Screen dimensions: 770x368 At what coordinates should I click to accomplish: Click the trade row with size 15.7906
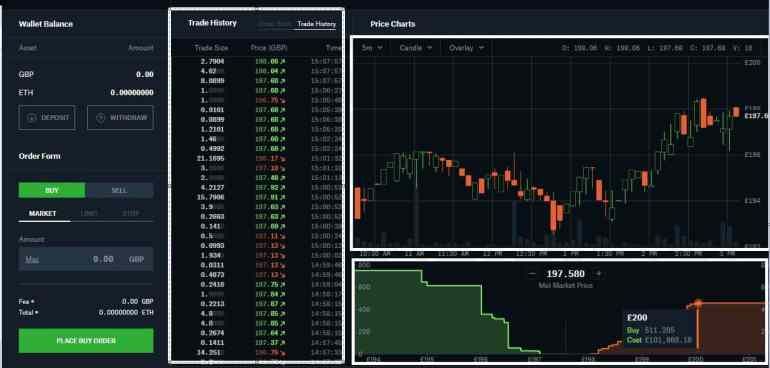coord(256,197)
